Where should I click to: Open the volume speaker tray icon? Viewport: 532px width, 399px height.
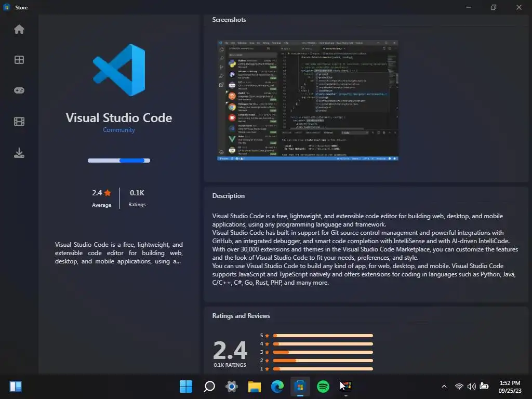(x=471, y=387)
